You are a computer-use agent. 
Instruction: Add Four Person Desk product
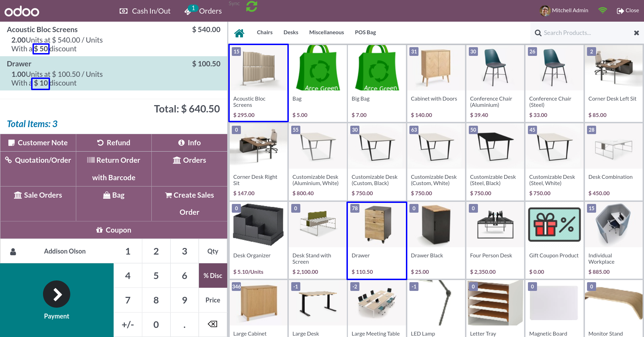[495, 240]
